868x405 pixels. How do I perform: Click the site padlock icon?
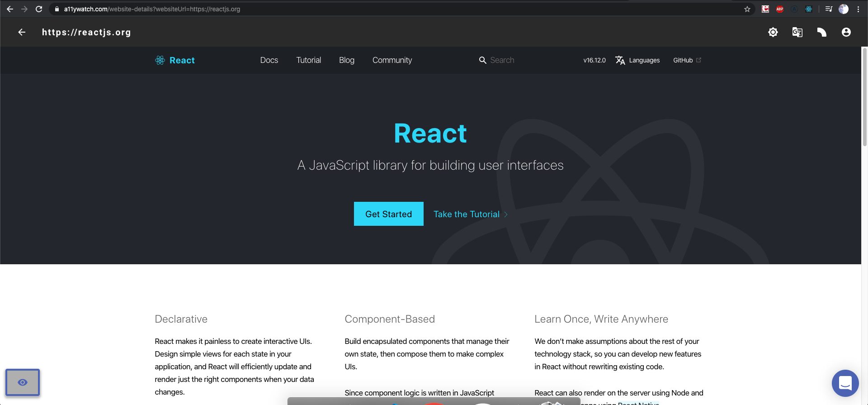[57, 9]
